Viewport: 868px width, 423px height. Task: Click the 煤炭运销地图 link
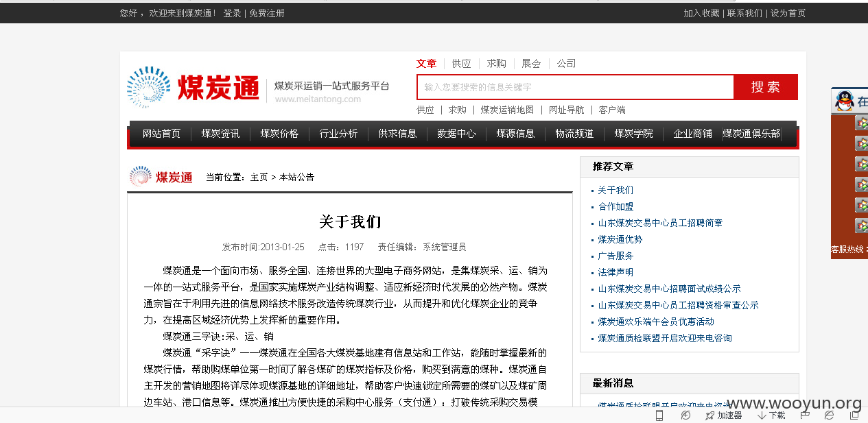pyautogui.click(x=507, y=110)
